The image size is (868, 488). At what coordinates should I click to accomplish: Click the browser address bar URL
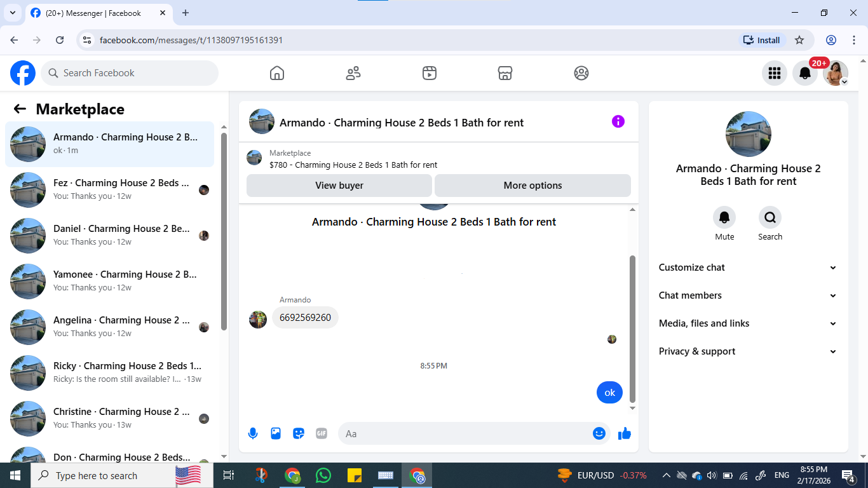[191, 40]
